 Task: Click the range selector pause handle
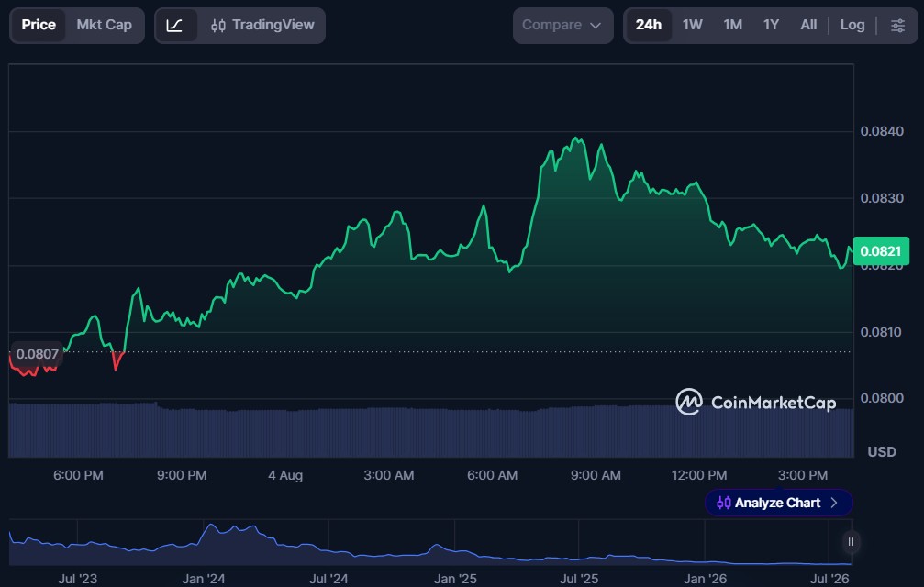(x=851, y=542)
